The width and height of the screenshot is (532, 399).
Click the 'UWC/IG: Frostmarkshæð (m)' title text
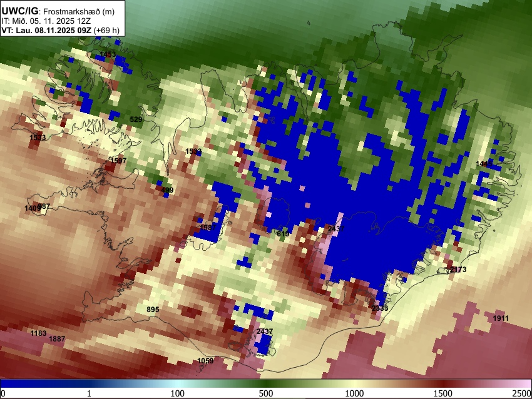pyautogui.click(x=58, y=11)
